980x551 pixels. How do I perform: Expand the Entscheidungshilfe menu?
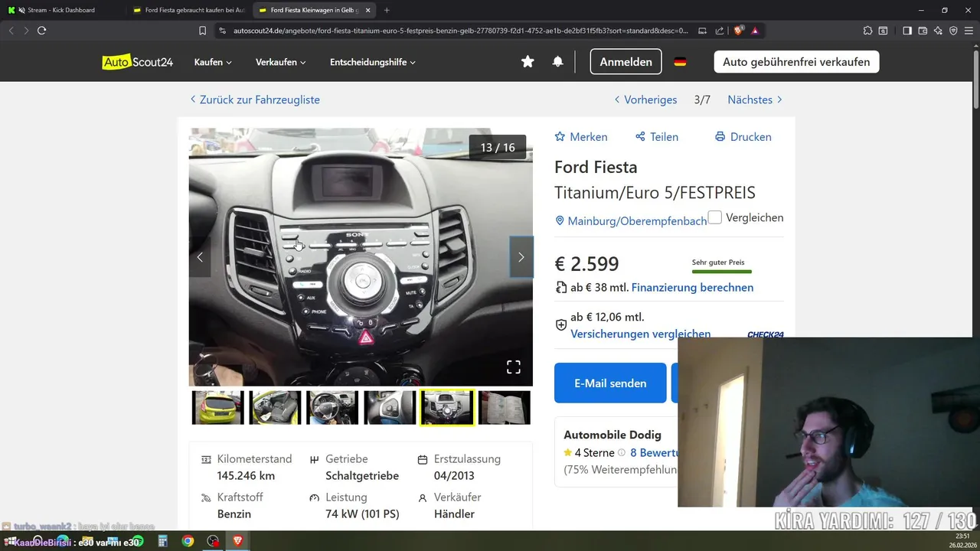[373, 62]
